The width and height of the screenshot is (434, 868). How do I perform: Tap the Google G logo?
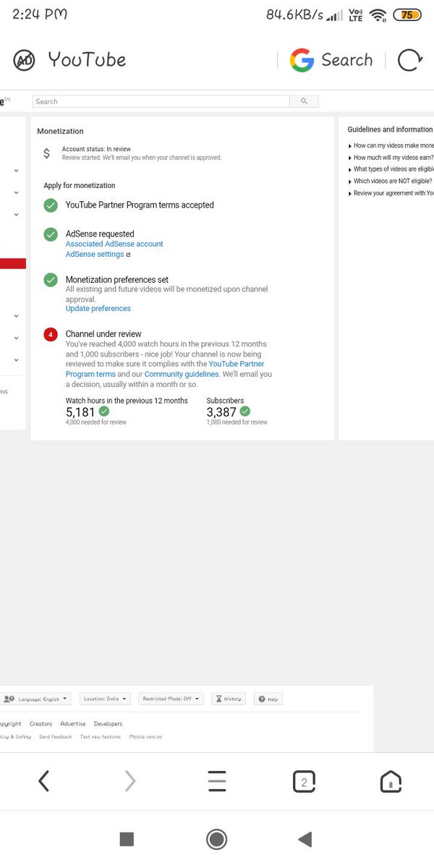pos(301,60)
